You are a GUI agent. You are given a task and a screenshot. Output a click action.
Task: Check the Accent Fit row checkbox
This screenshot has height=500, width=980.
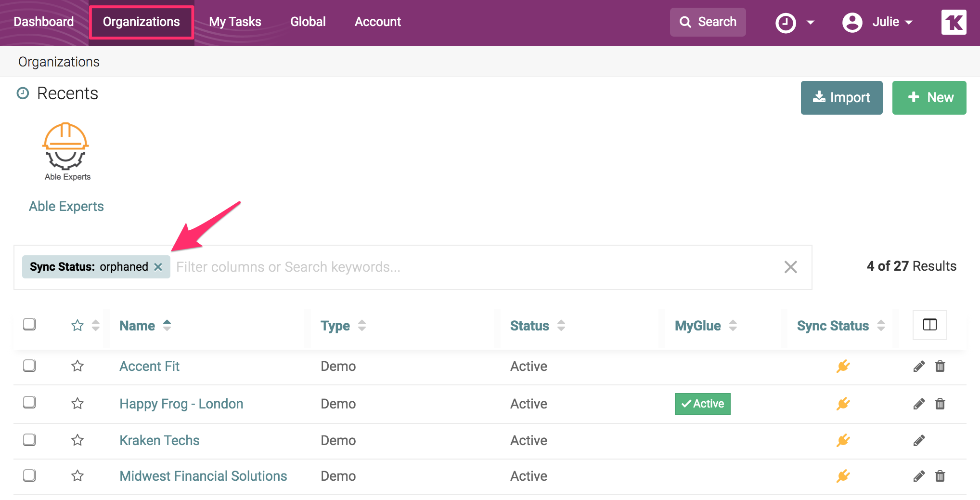[29, 366]
